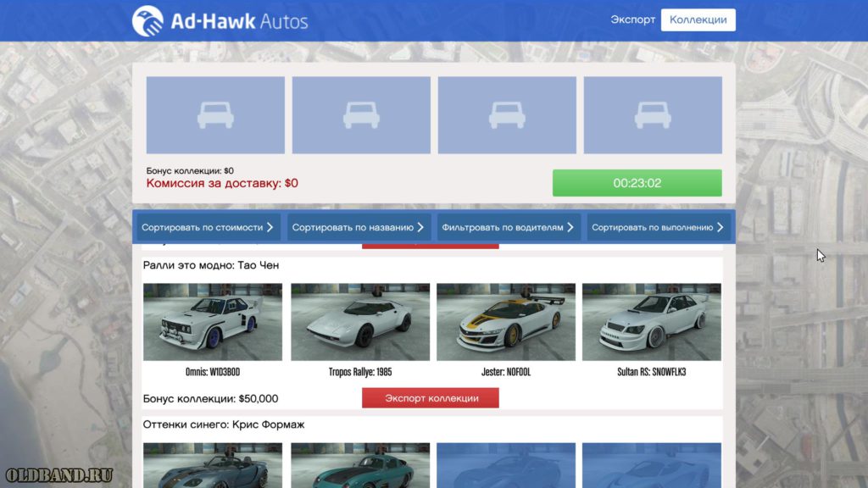
Task: Select the first empty car slot icon
Action: 215,115
